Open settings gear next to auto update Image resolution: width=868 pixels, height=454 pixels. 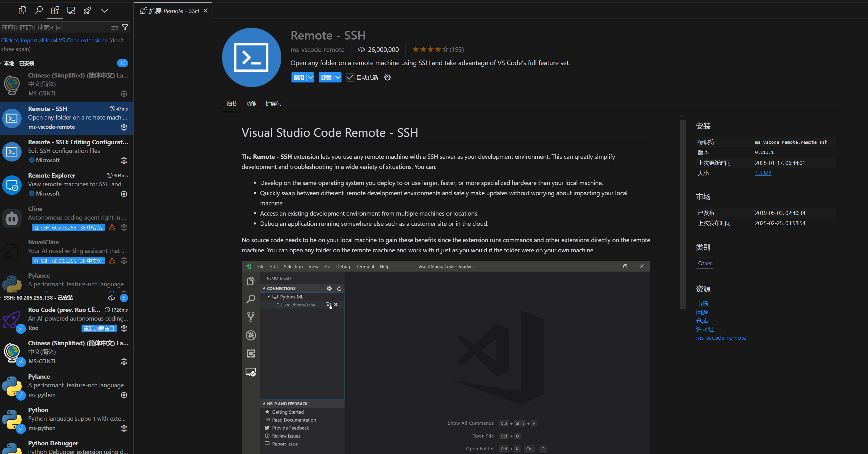point(387,78)
